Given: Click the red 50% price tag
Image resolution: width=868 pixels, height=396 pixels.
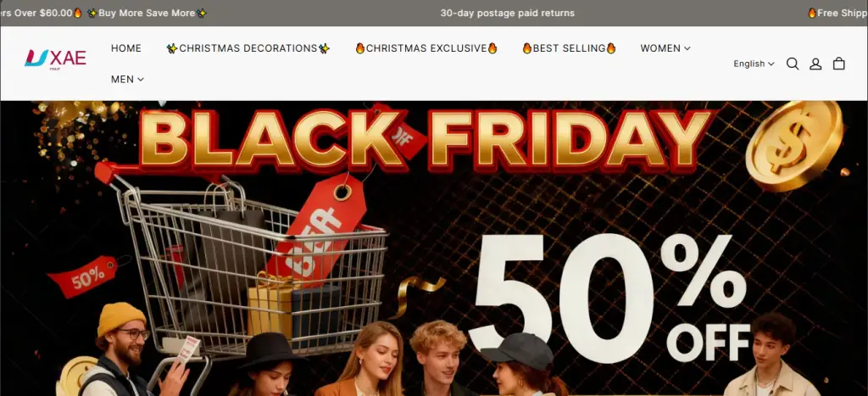Looking at the screenshot, I should point(83,276).
